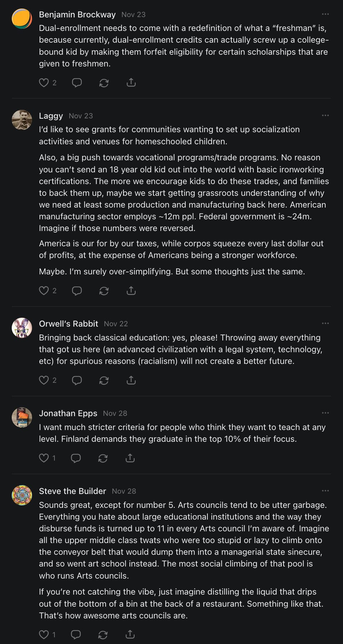Image resolution: width=343 pixels, height=644 pixels.
Task: Open more options menu on Laggy's comment
Action: (x=325, y=116)
